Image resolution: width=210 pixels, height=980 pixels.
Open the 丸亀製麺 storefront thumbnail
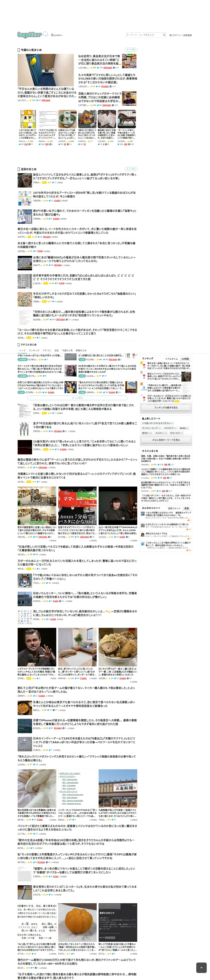[118, 789]
